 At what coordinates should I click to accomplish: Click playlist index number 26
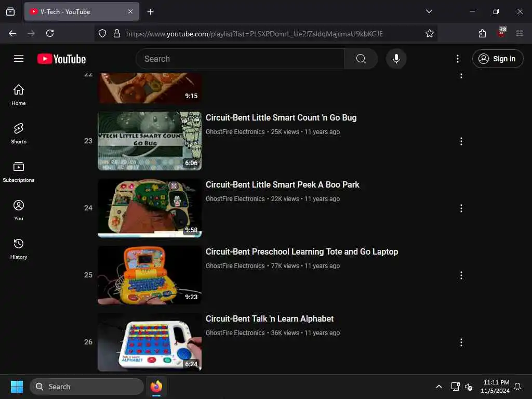pyautogui.click(x=88, y=342)
